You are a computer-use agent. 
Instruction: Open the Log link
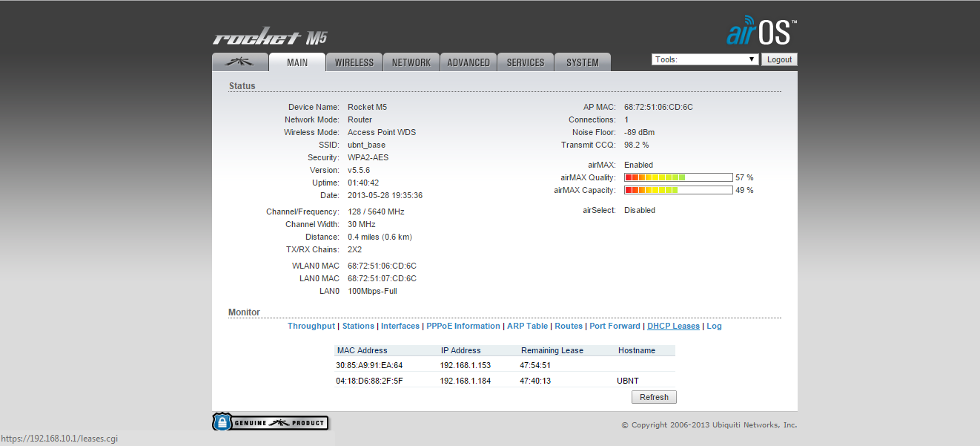coord(714,326)
